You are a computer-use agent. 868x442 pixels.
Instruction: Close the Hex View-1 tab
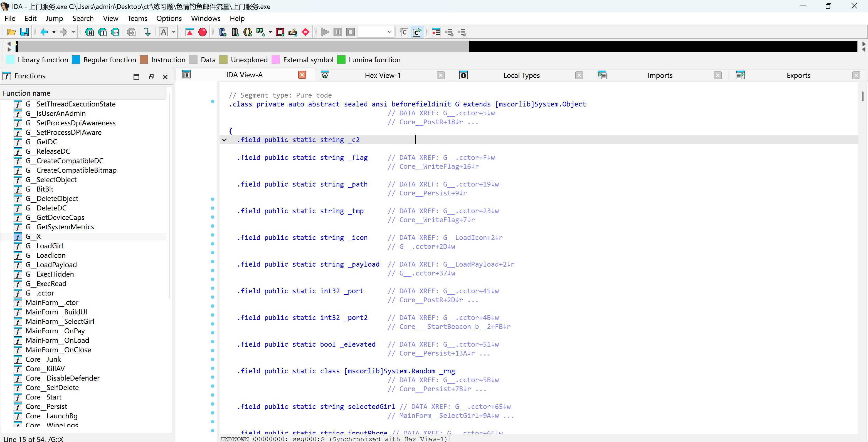pyautogui.click(x=441, y=75)
